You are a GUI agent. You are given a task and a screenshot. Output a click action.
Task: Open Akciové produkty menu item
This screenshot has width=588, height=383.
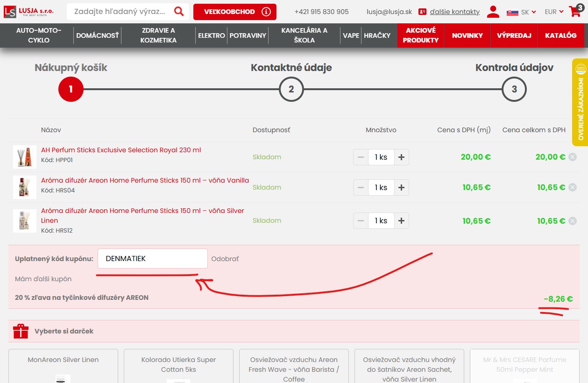click(421, 35)
